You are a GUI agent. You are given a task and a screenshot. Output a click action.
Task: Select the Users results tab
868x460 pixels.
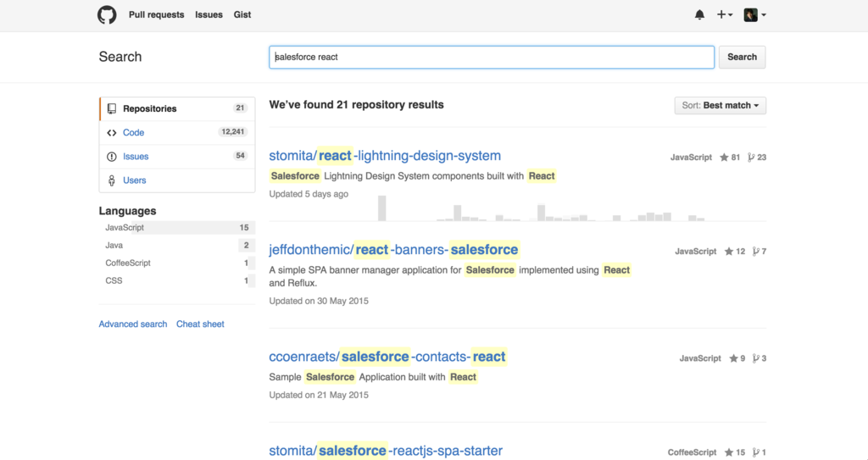tap(177, 180)
